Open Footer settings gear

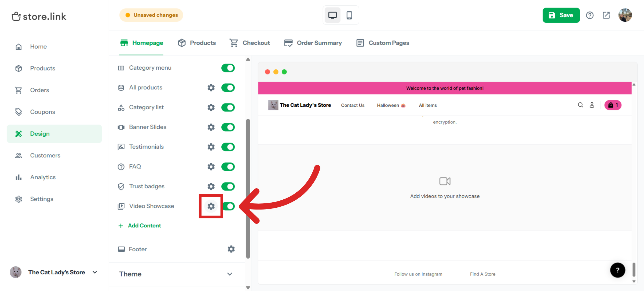231,249
